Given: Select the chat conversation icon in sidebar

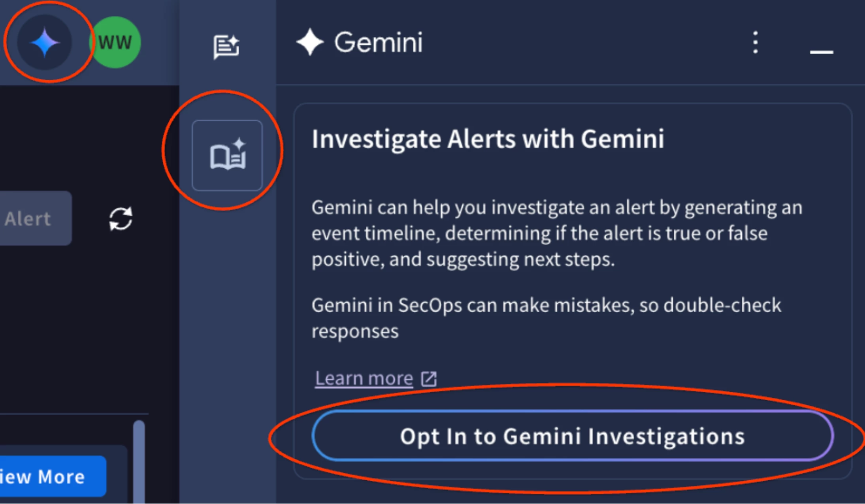Looking at the screenshot, I should pos(227,46).
